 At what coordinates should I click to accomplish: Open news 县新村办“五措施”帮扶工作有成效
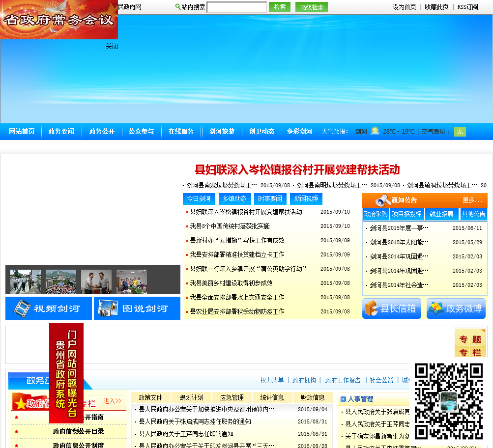(x=237, y=240)
